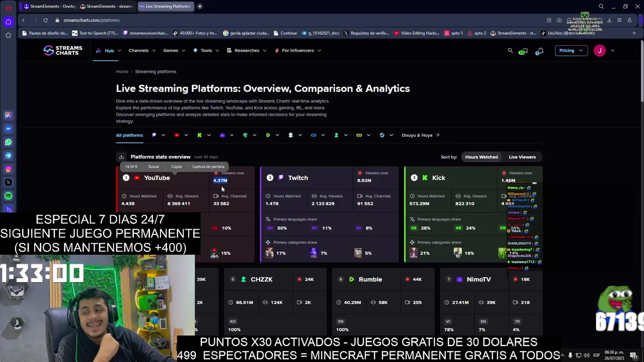Open WhatsApp in Opera sidebar

pos(8,142)
